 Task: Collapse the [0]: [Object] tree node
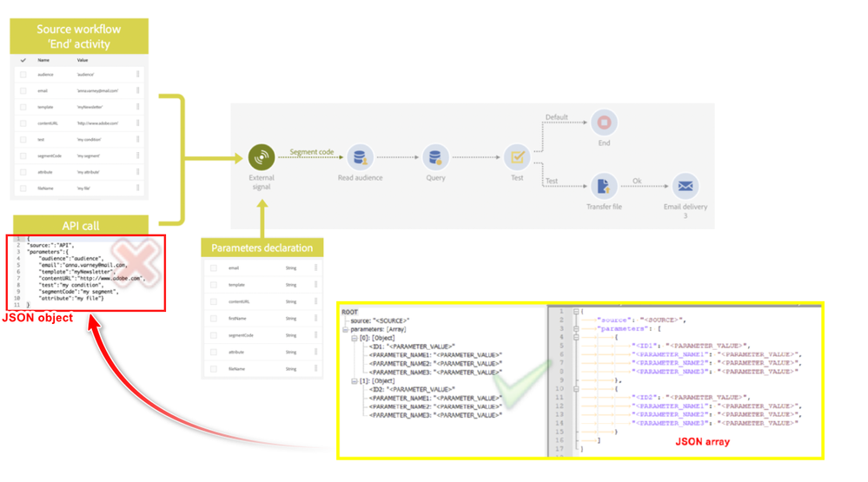(x=354, y=338)
